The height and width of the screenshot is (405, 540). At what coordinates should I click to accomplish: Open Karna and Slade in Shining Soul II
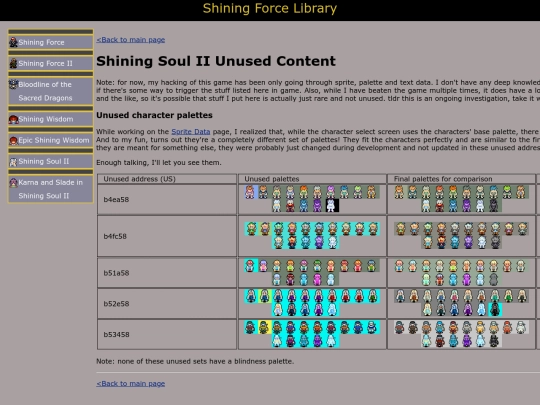click(51, 189)
